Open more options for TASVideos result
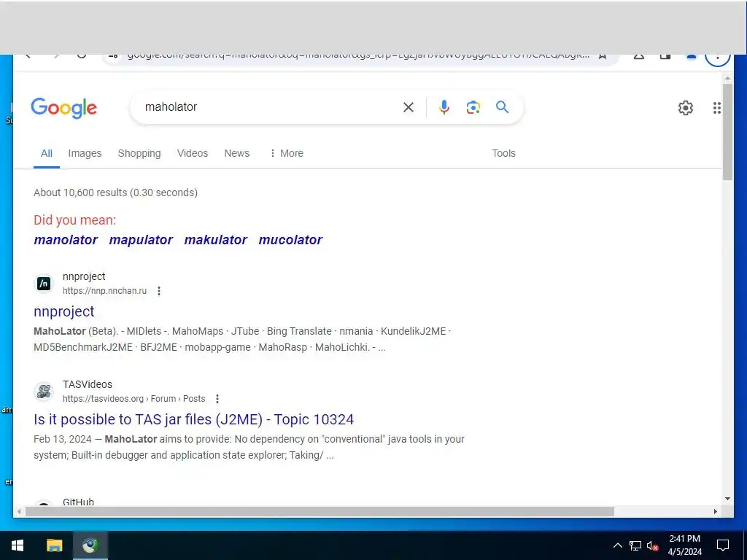Image resolution: width=747 pixels, height=560 pixels. click(217, 399)
